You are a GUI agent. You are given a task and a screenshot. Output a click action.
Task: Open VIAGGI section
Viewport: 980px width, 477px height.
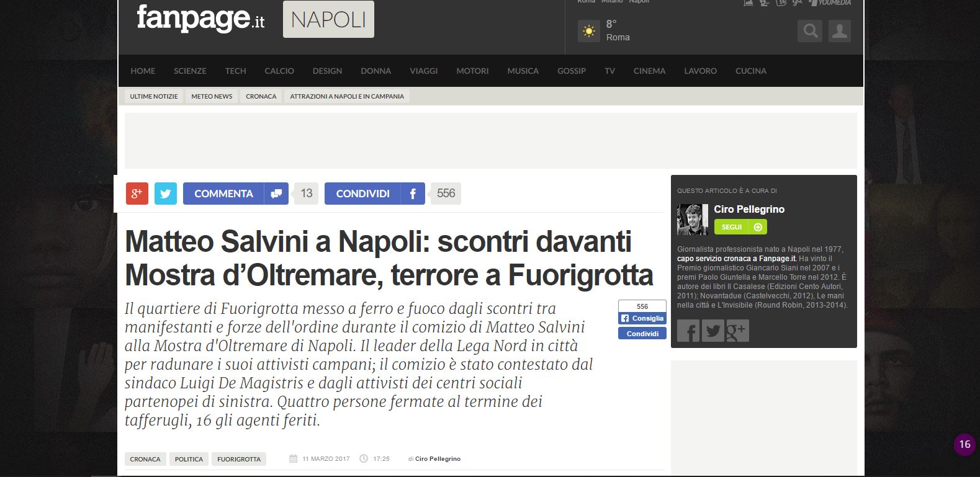(423, 71)
